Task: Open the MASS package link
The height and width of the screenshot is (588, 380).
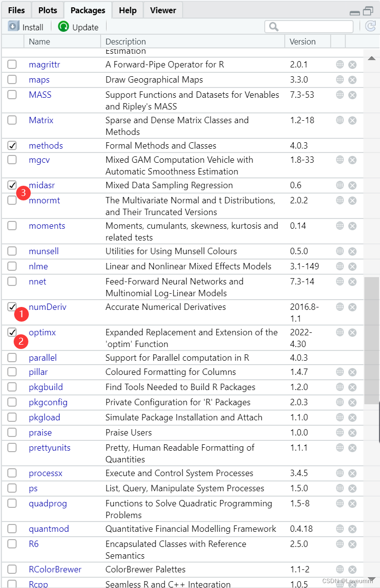Action: point(40,95)
